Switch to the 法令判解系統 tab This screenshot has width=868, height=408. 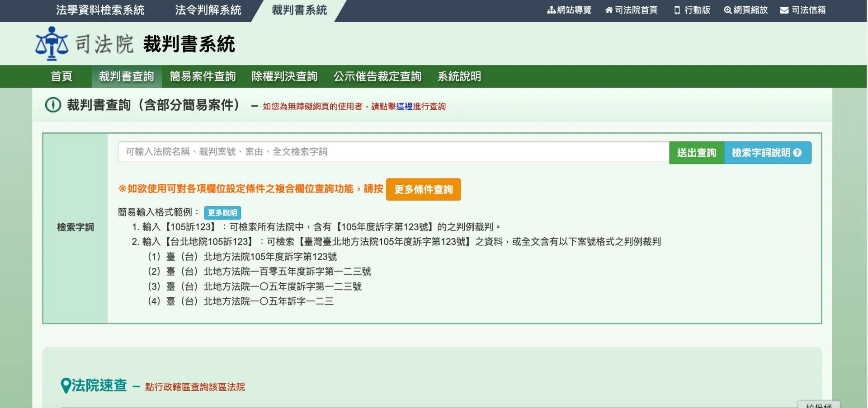(208, 10)
